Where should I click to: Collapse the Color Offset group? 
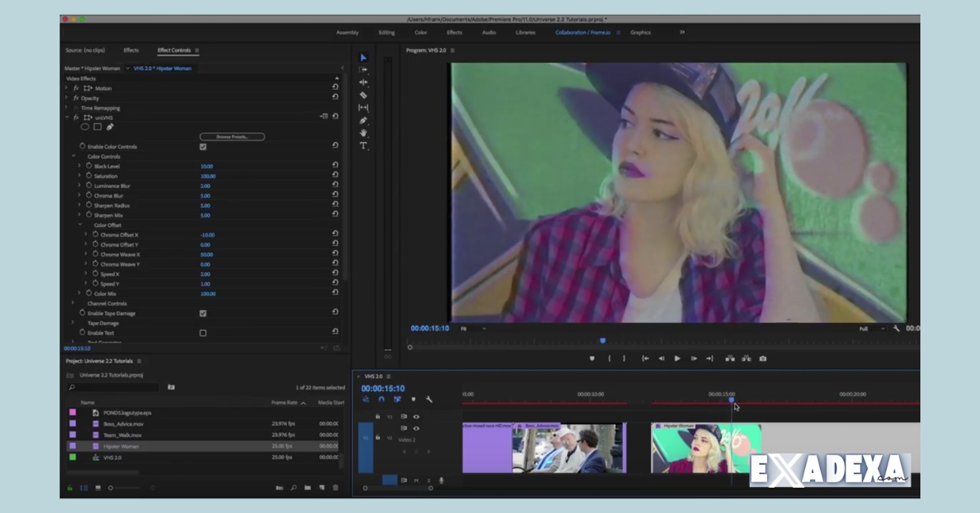click(x=80, y=225)
